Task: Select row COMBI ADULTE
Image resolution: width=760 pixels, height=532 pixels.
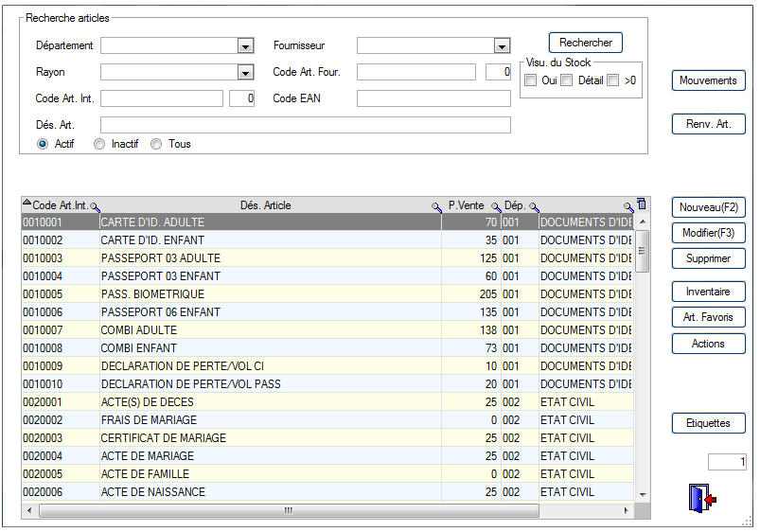Action: pyautogui.click(x=327, y=329)
